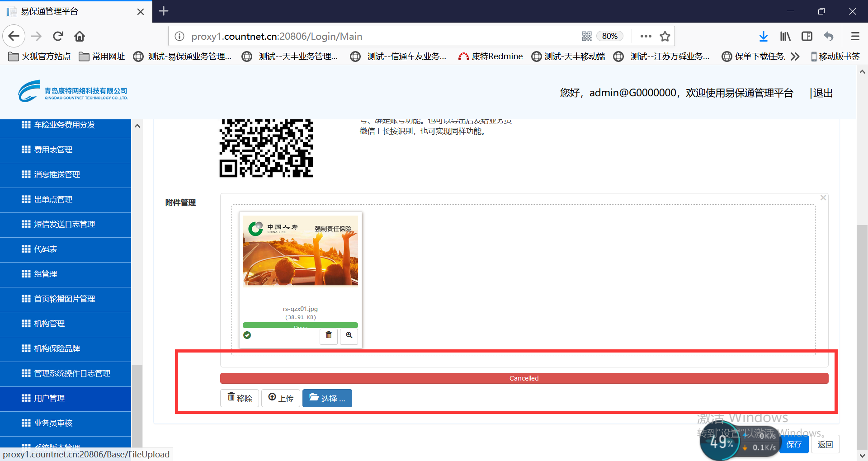This screenshot has height=461, width=868.
Task: Open the 移动版书签 folder
Action: 835,56
